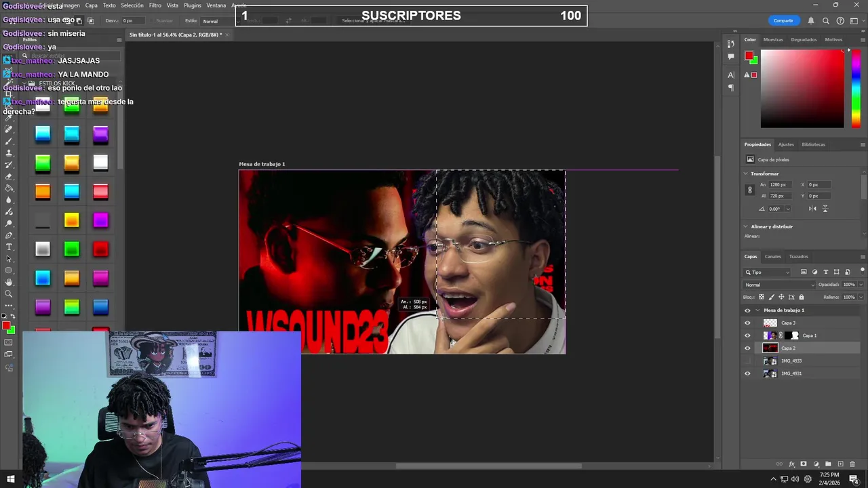Open the rotation angle dropdown
The image size is (868, 488).
(x=787, y=209)
